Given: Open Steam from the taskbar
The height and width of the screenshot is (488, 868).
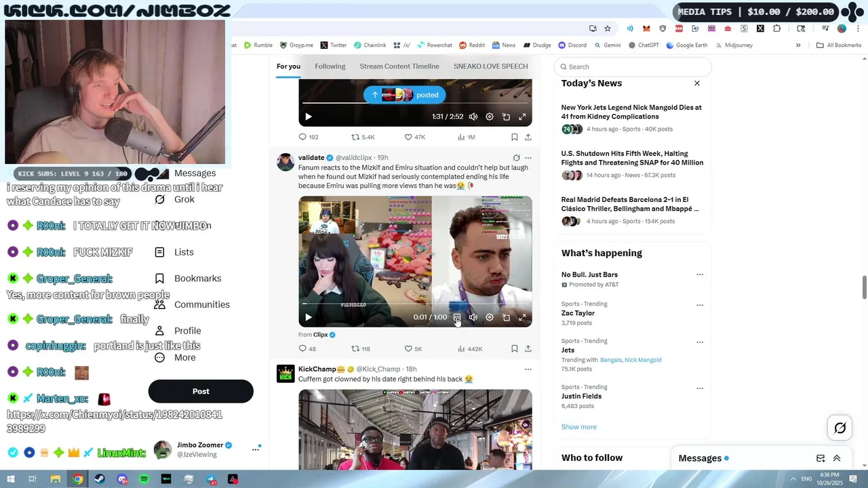Looking at the screenshot, I should tap(100, 479).
